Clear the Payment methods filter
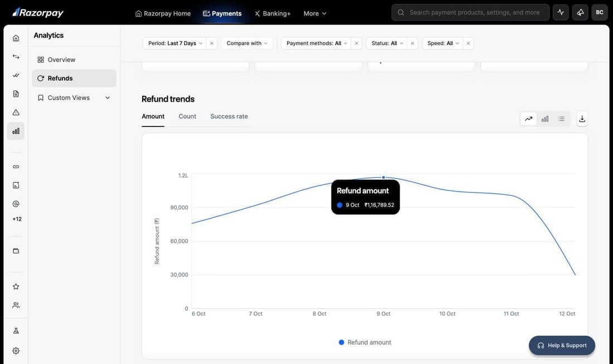 coord(356,43)
